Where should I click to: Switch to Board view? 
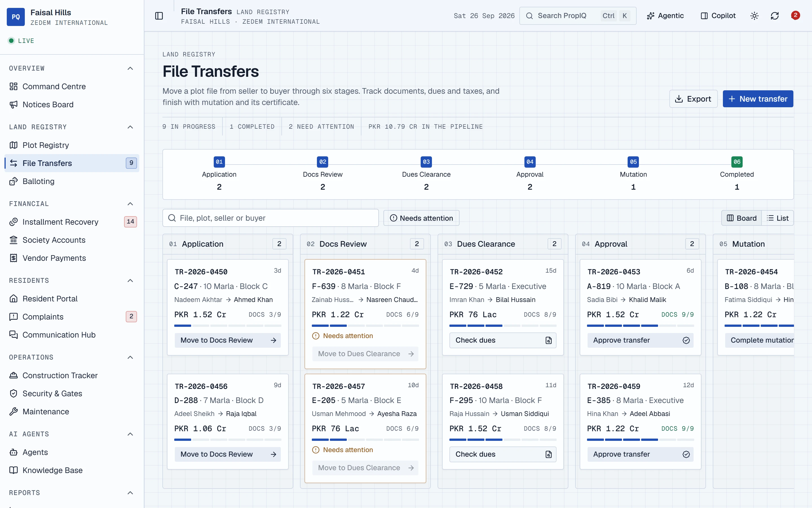pyautogui.click(x=742, y=218)
